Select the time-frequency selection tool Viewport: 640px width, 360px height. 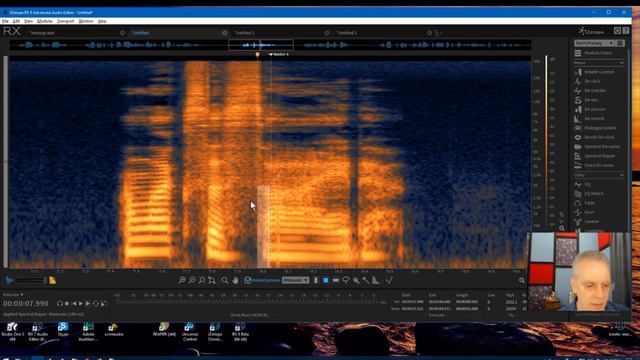pos(326,280)
